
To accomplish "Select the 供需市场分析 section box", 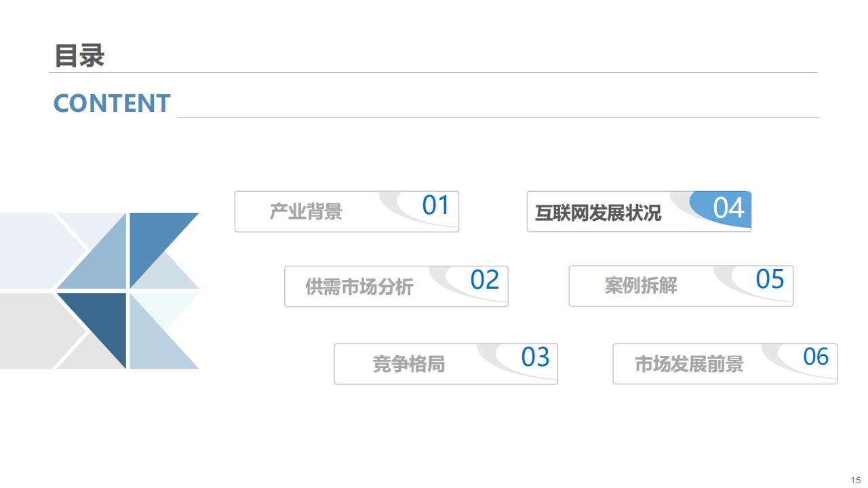I will point(359,287).
